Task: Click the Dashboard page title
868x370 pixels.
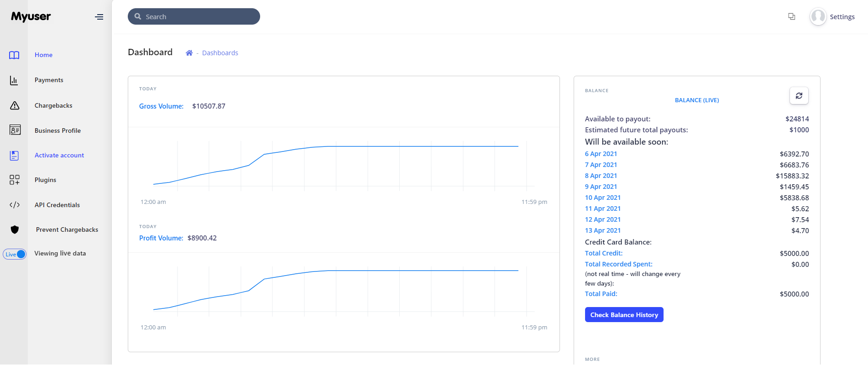Action: pyautogui.click(x=150, y=52)
